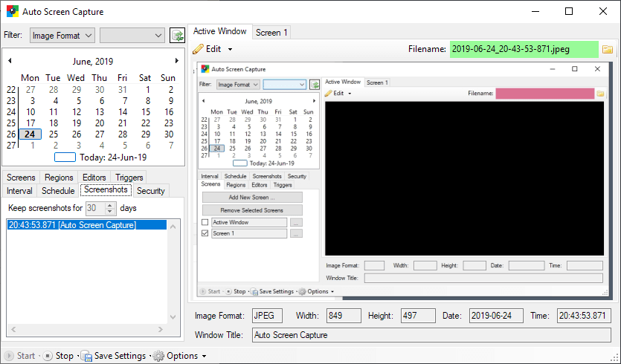Switch to the Screen 1 preview tab
The height and width of the screenshot is (364, 621).
(x=271, y=32)
